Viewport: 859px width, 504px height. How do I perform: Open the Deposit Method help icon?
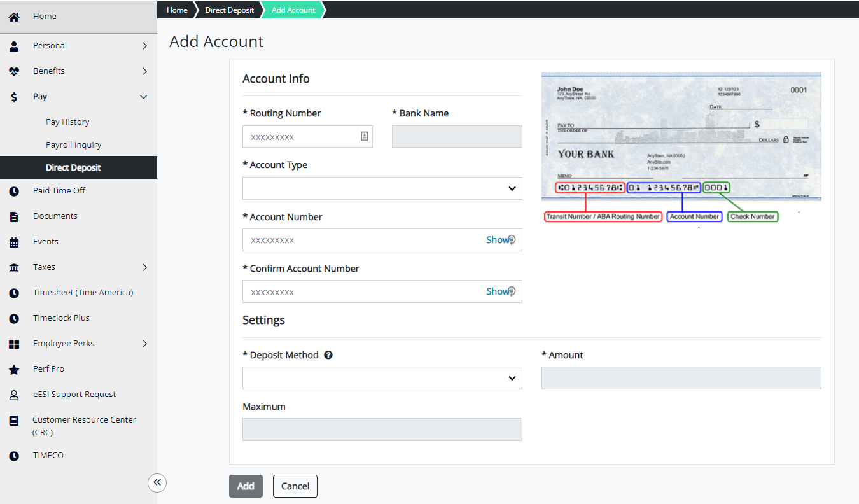pos(328,354)
